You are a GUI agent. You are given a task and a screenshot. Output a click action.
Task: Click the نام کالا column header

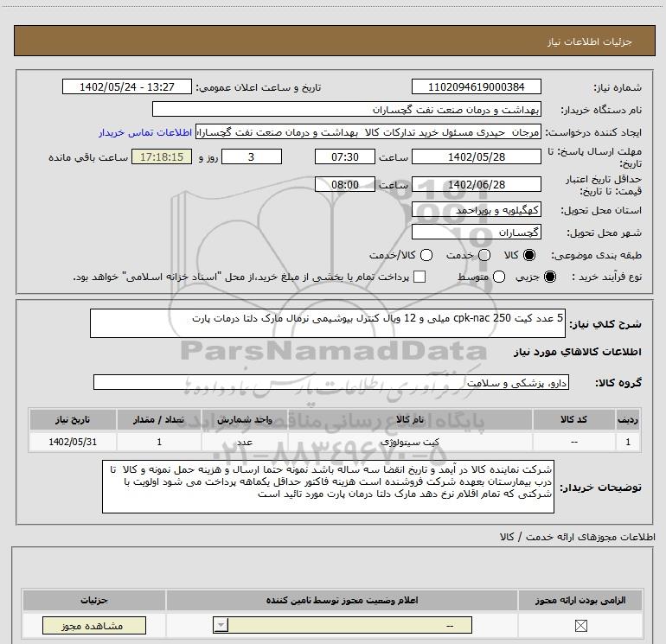pyautogui.click(x=410, y=419)
